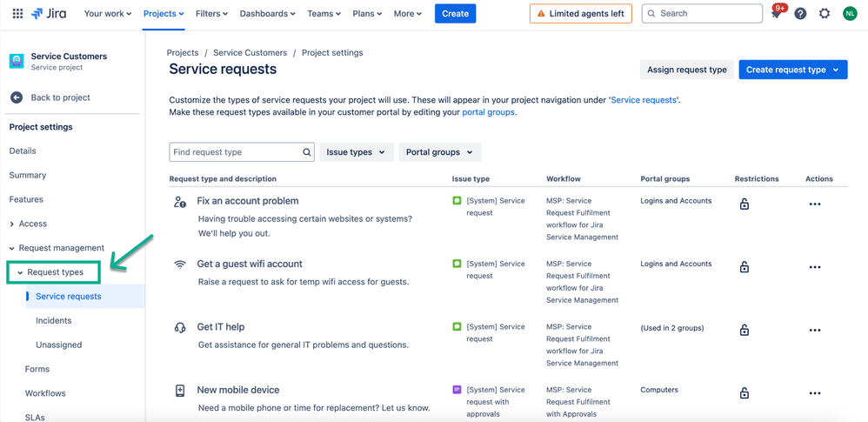The image size is (868, 422).
Task: Open the 'Service requests' link in description
Action: (644, 100)
